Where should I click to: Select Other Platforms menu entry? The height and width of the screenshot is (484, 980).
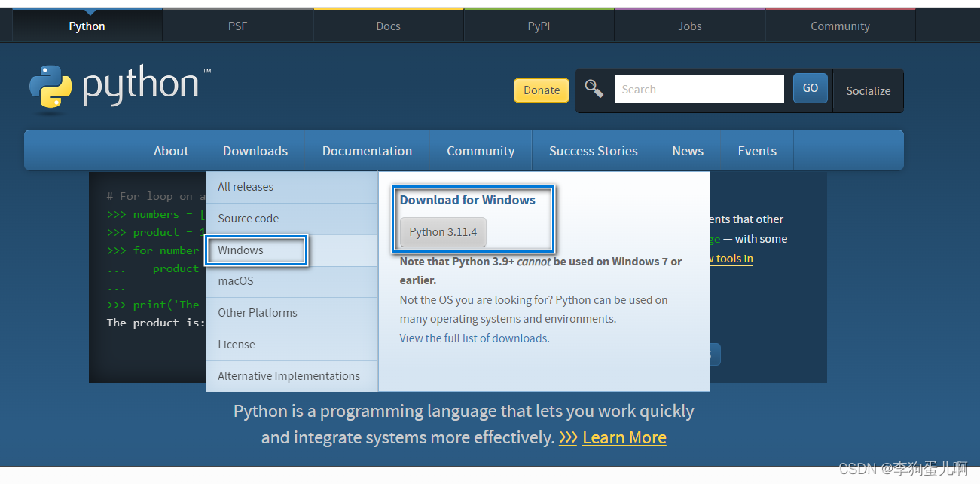[292, 313]
